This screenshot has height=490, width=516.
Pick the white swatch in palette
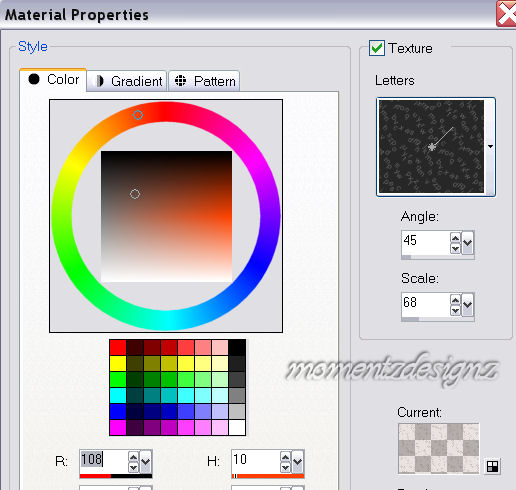[237, 427]
